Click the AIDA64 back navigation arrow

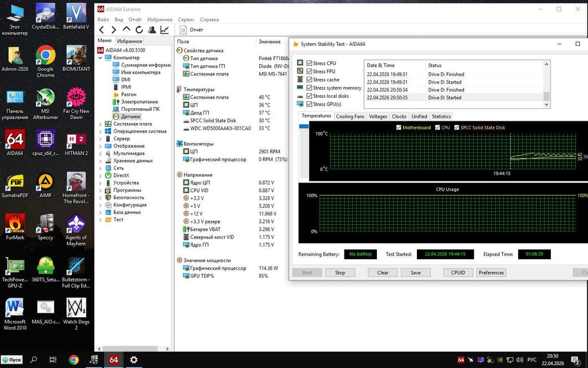click(102, 29)
